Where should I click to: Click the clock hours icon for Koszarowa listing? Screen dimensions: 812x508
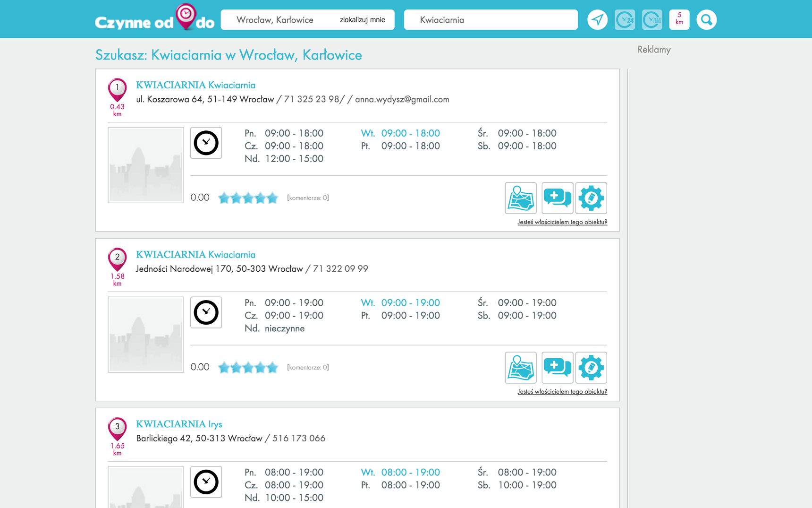tap(206, 143)
